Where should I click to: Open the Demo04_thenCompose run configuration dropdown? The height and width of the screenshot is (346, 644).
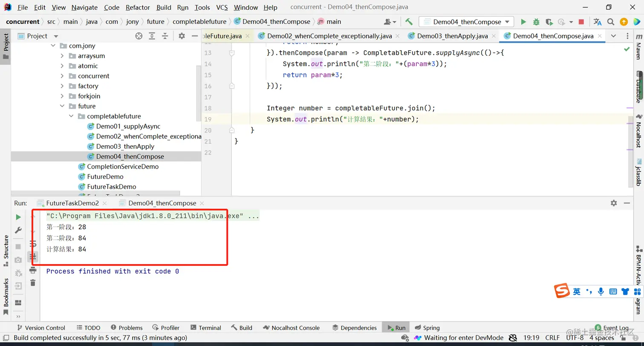point(466,22)
